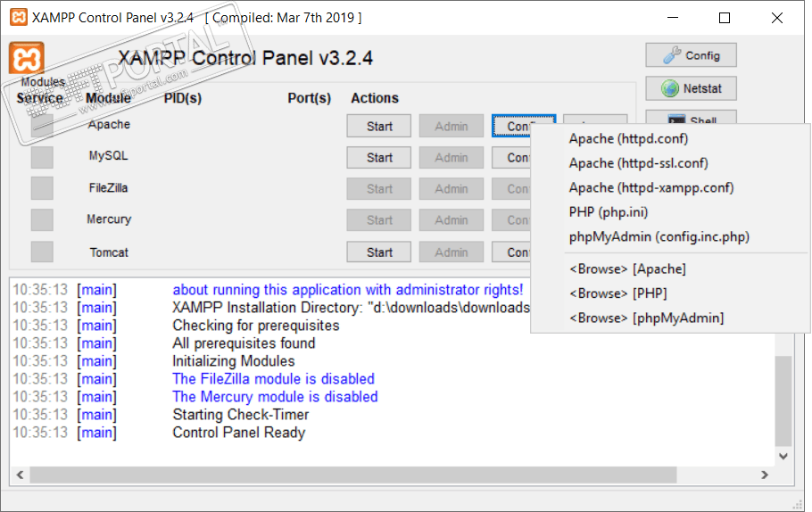
Task: Click 'The Mercury module is disabled' log line
Action: [275, 397]
